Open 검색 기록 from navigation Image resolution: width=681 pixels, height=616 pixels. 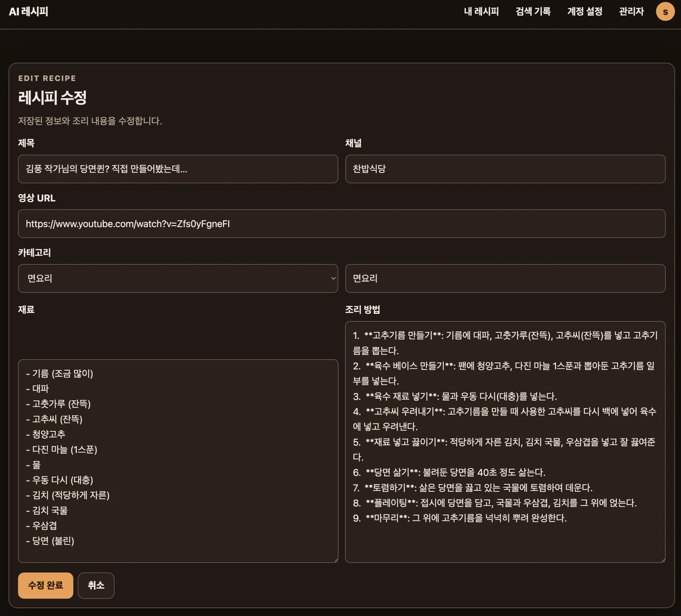pyautogui.click(x=533, y=12)
